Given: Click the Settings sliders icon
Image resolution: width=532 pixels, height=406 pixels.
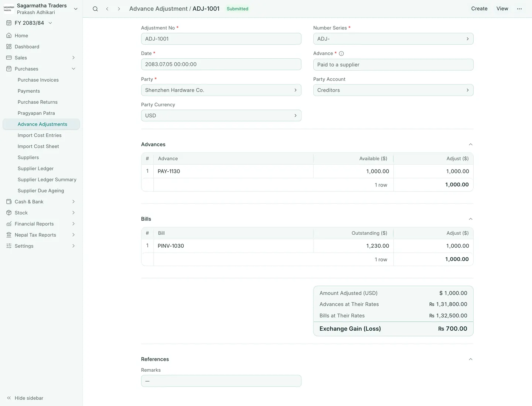Looking at the screenshot, I should [9, 246].
